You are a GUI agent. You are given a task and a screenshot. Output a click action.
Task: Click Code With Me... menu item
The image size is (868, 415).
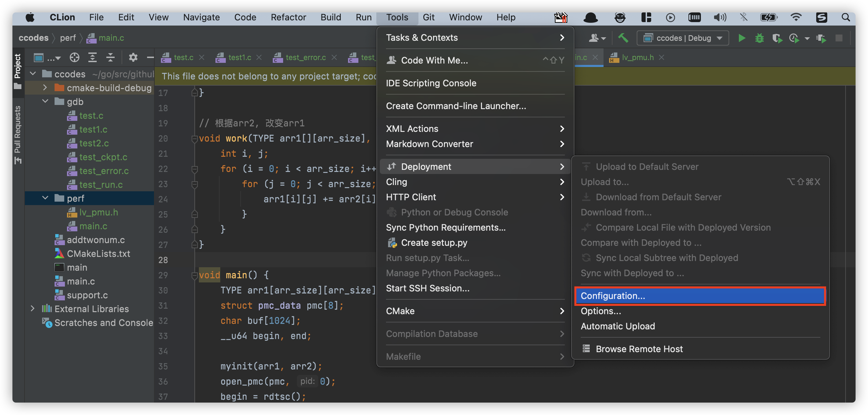[475, 60]
